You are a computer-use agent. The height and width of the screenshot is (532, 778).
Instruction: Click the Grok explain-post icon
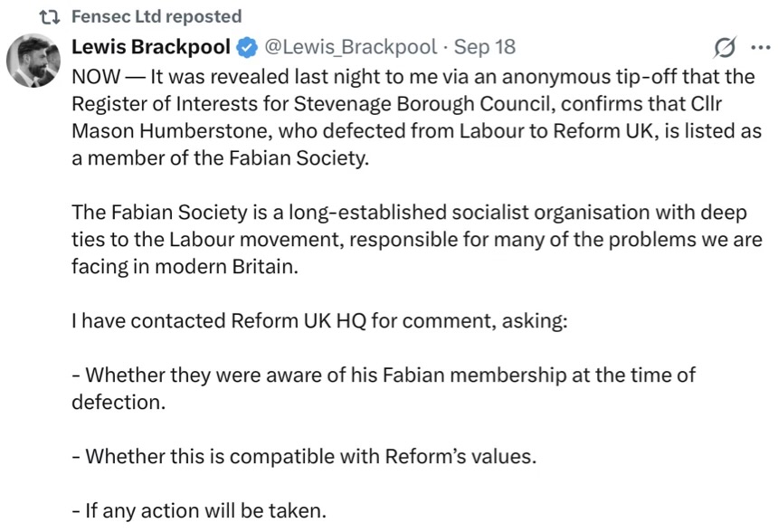725,47
